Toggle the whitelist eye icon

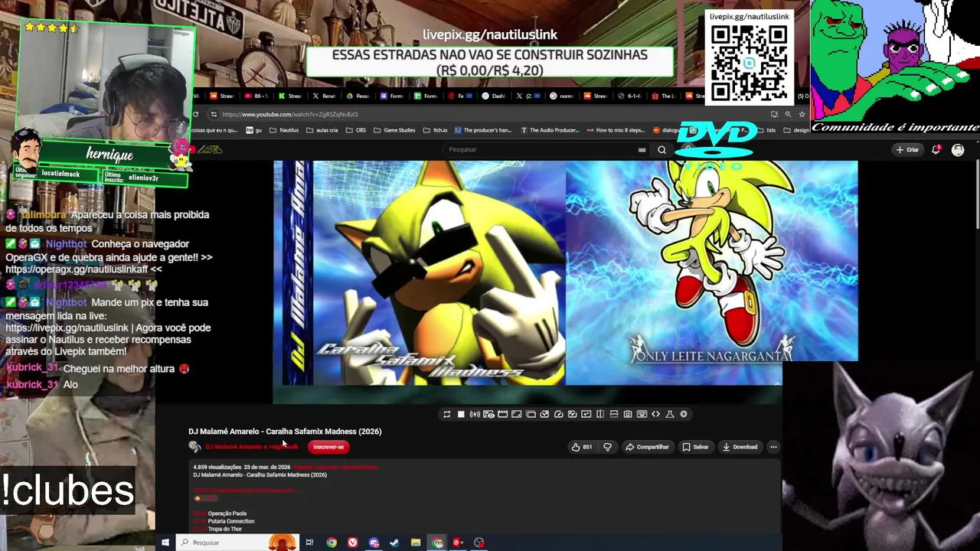click(488, 414)
